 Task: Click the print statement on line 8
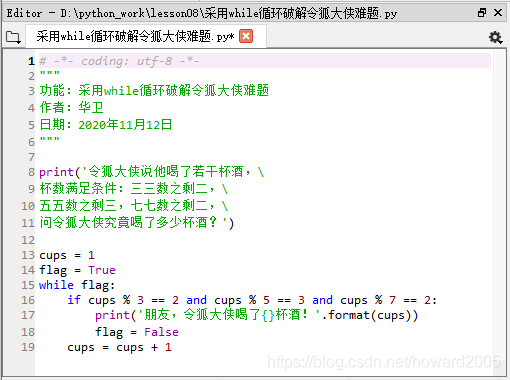[x=152, y=172]
